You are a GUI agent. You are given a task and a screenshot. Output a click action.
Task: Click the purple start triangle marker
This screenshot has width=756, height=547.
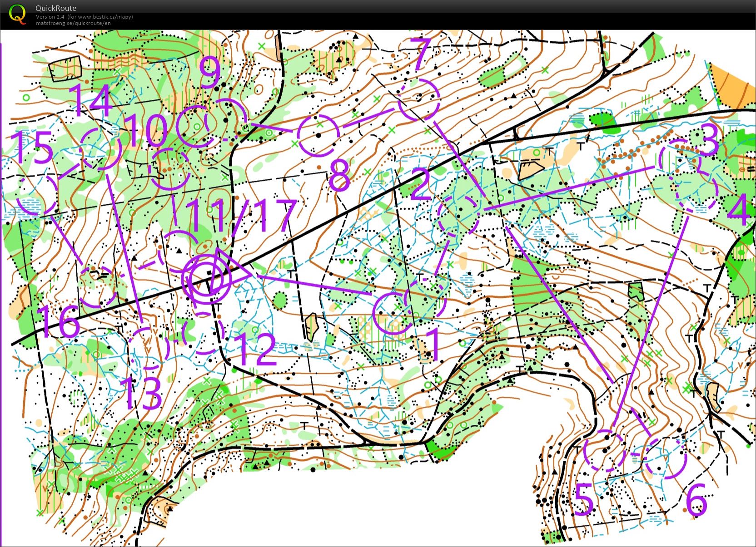pos(229,270)
